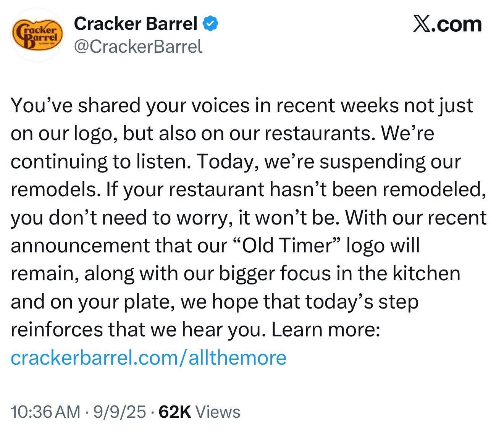Click the 62K view count
This screenshot has width=504, height=433.
point(175,412)
